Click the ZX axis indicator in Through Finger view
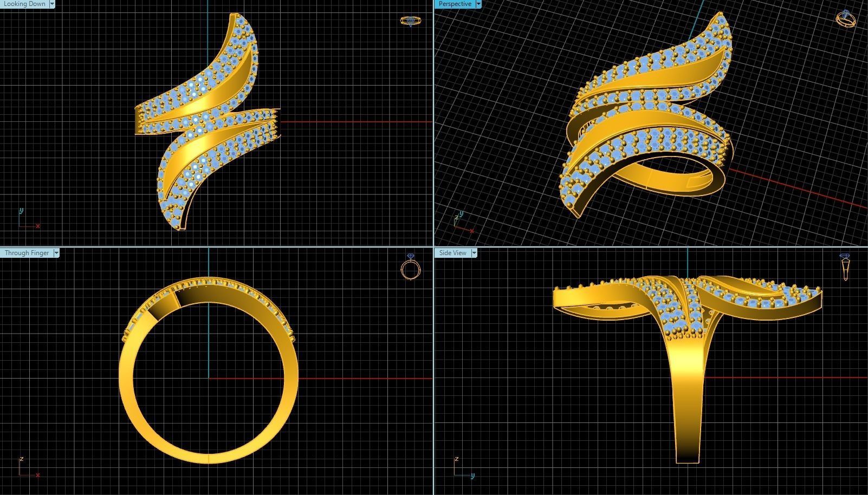Viewport: 868px width, 495px height. tap(29, 467)
